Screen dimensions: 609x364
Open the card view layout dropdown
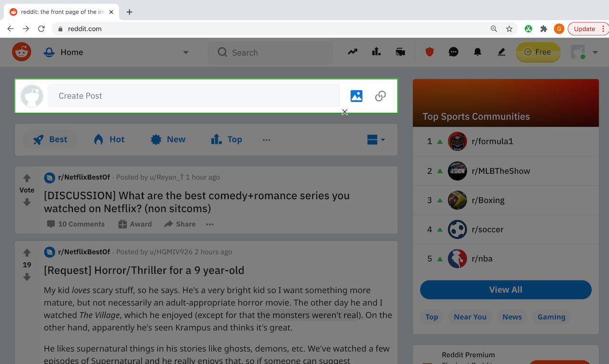pos(376,139)
